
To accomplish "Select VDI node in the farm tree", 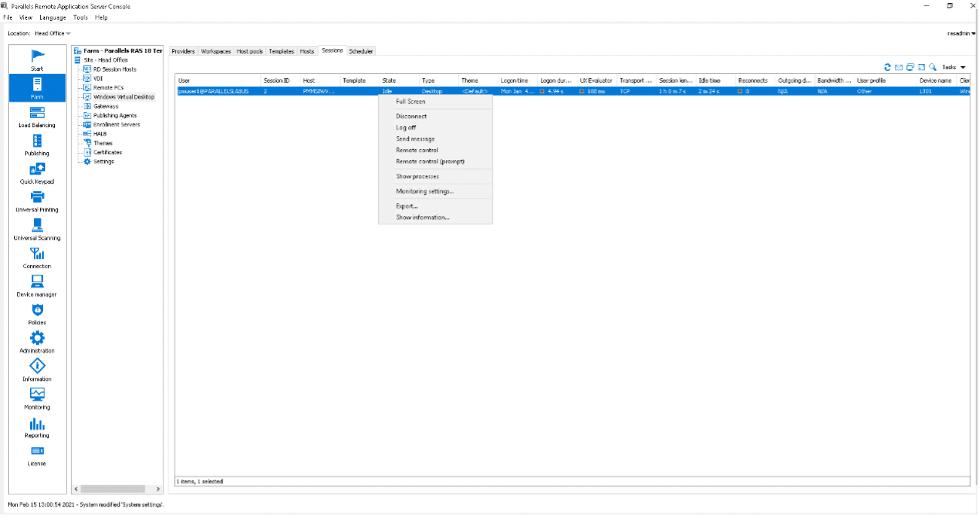I will (x=98, y=78).
